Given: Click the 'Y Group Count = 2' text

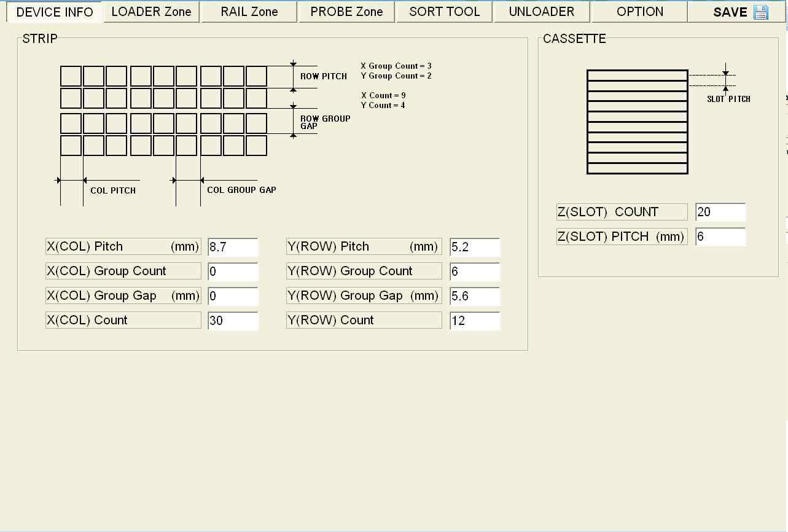Looking at the screenshot, I should (x=396, y=76).
